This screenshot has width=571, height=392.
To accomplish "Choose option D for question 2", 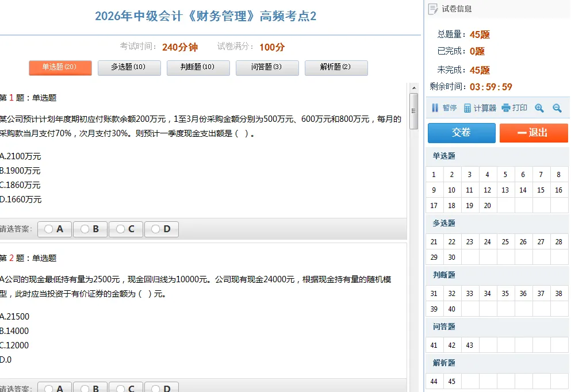I will 162,388.
